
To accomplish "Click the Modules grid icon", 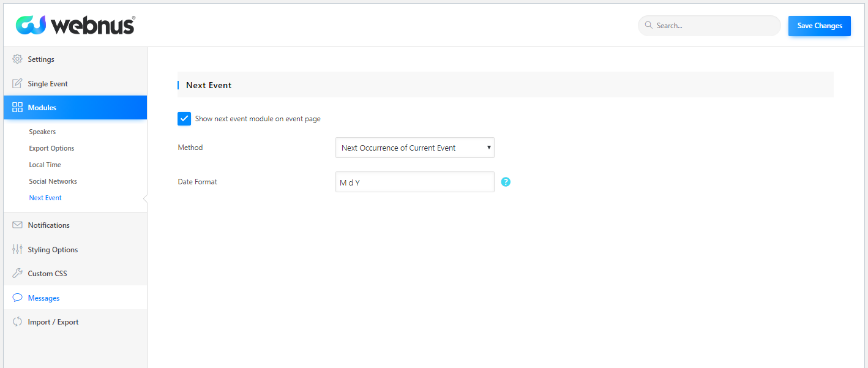I will click(x=17, y=108).
